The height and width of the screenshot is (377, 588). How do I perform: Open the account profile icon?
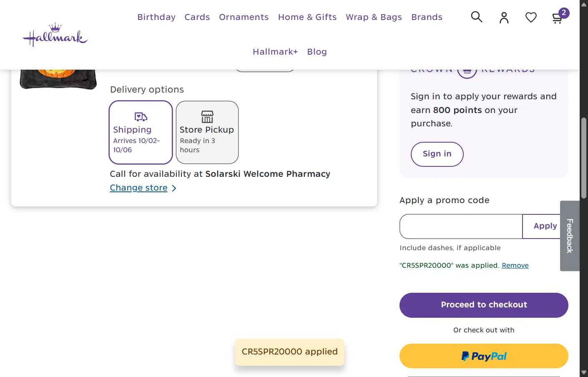tap(504, 18)
